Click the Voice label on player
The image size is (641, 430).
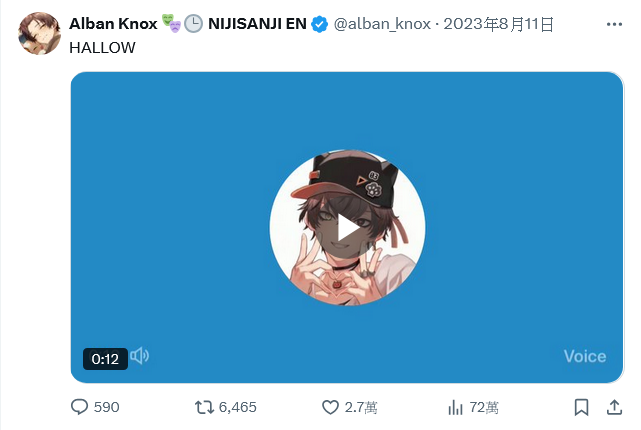585,356
